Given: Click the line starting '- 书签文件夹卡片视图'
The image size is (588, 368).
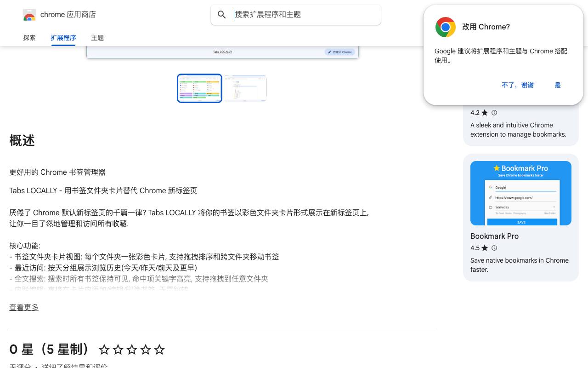Looking at the screenshot, I should pyautogui.click(x=144, y=257).
